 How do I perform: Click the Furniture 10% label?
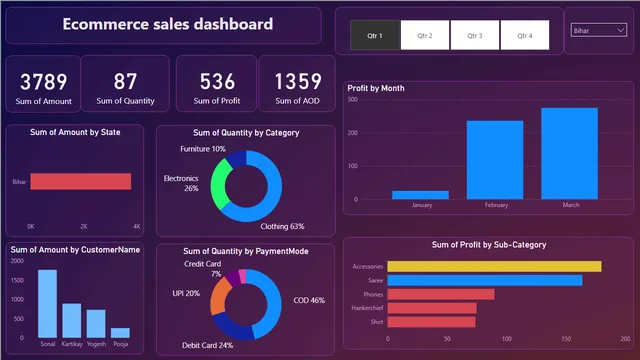pos(203,149)
